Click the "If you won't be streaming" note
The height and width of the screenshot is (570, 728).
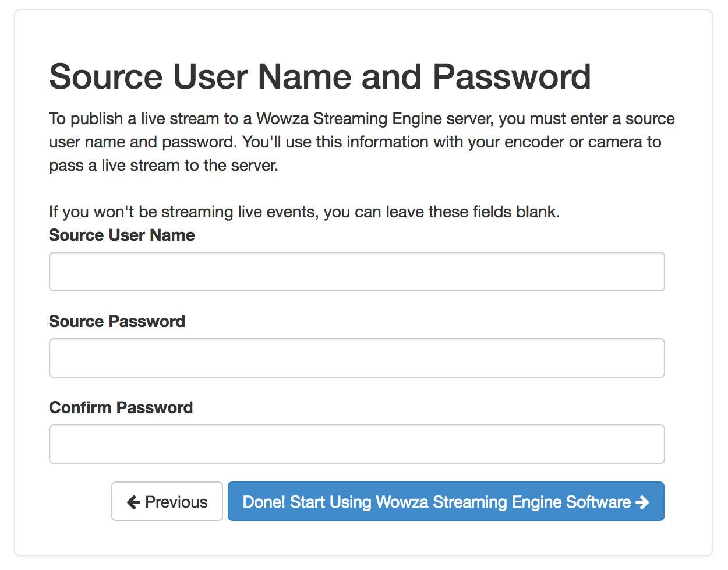point(141,212)
